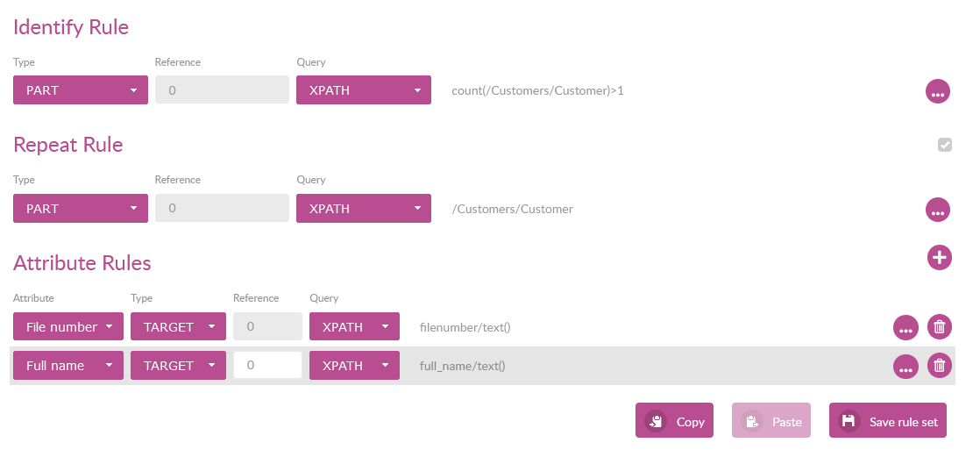
Task: Click the Full name Reference input field
Action: click(267, 366)
